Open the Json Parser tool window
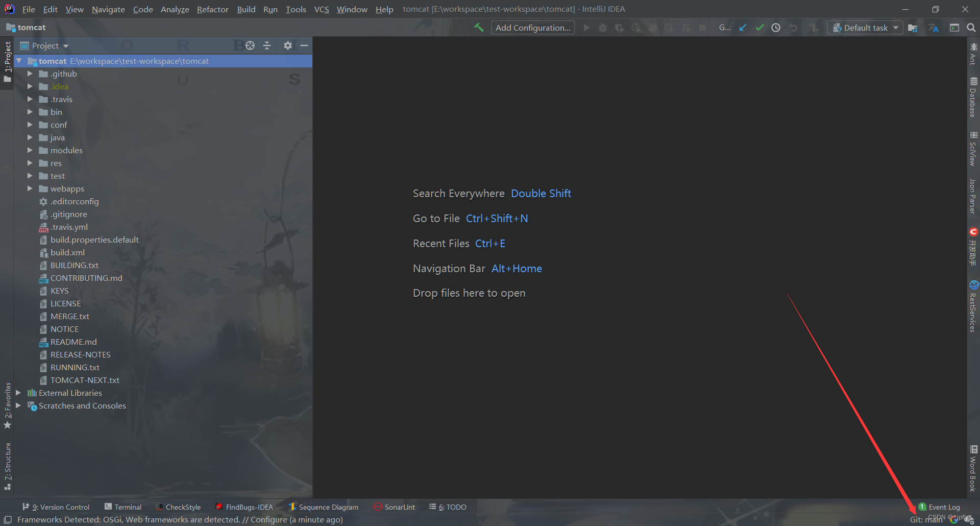Screen dimensions: 980x526 973,196
